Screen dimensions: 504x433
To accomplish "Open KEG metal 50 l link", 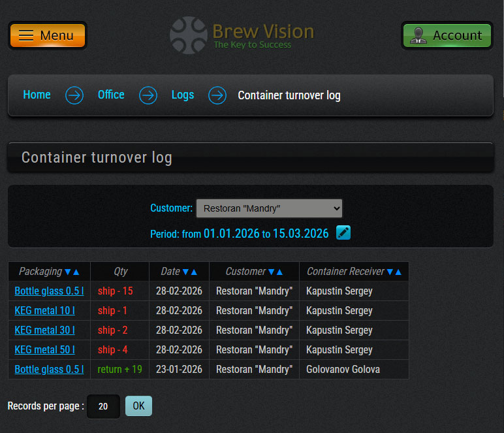I will 44,349.
